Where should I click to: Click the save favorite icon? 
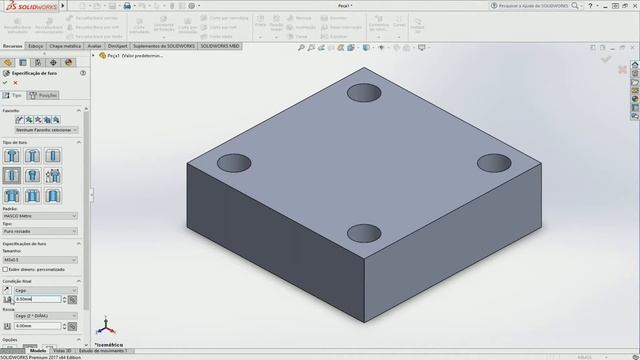click(47, 120)
